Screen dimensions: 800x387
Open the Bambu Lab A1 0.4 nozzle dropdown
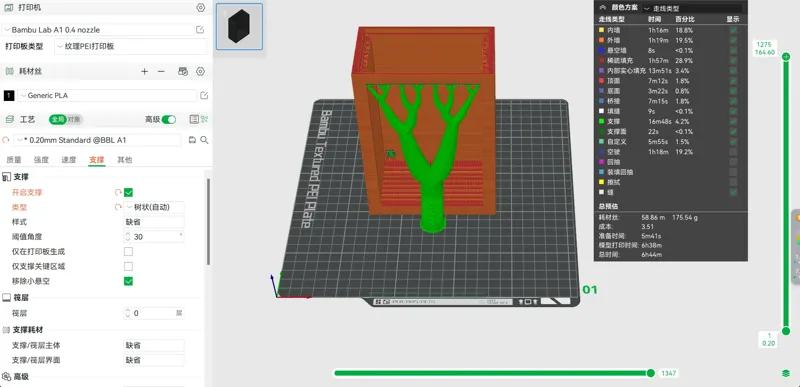(97, 30)
